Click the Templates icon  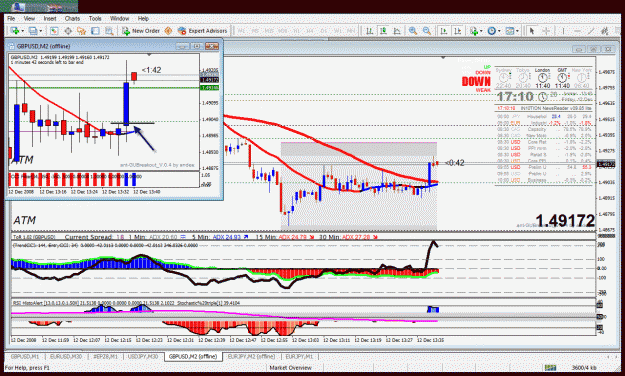pos(510,31)
